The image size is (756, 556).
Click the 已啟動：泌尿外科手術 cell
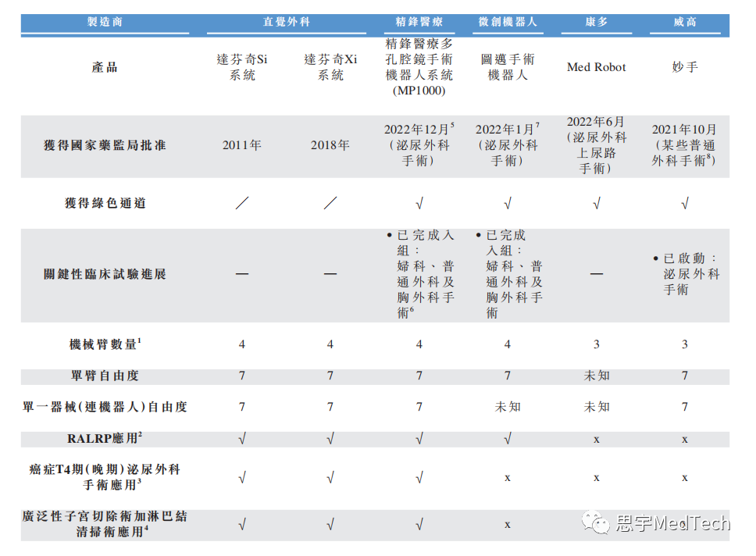[686, 274]
